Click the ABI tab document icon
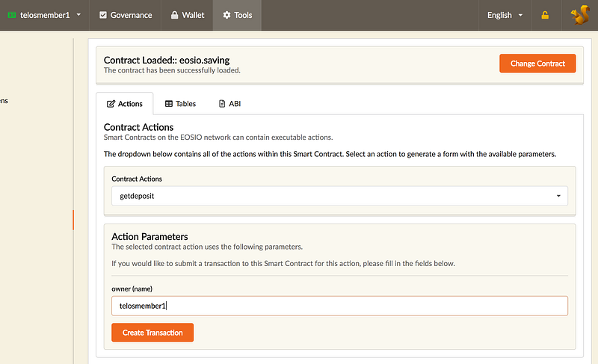 pos(222,104)
